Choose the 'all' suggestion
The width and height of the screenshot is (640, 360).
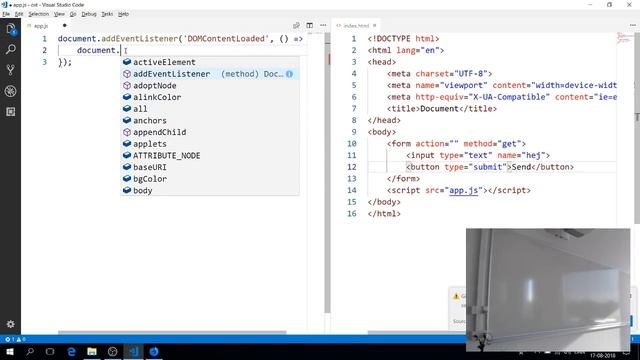(x=210, y=109)
